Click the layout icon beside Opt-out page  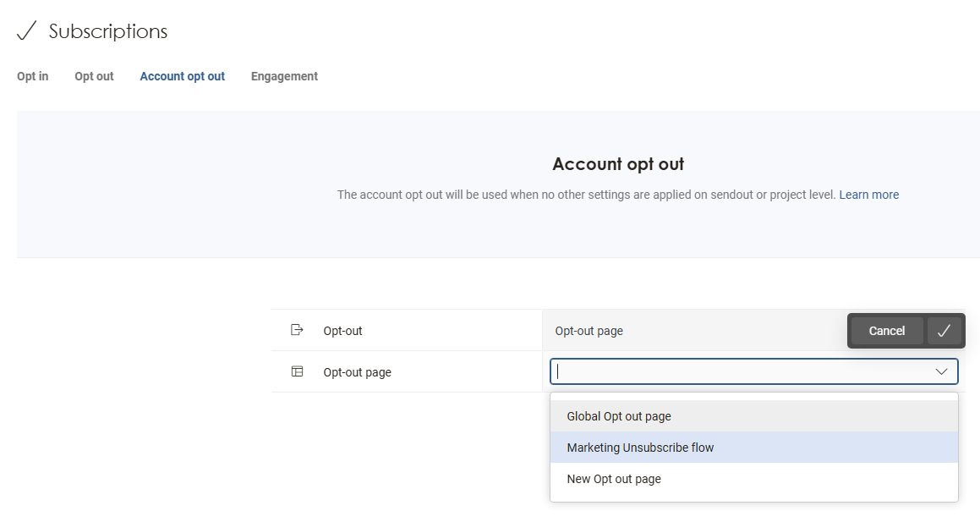point(297,371)
